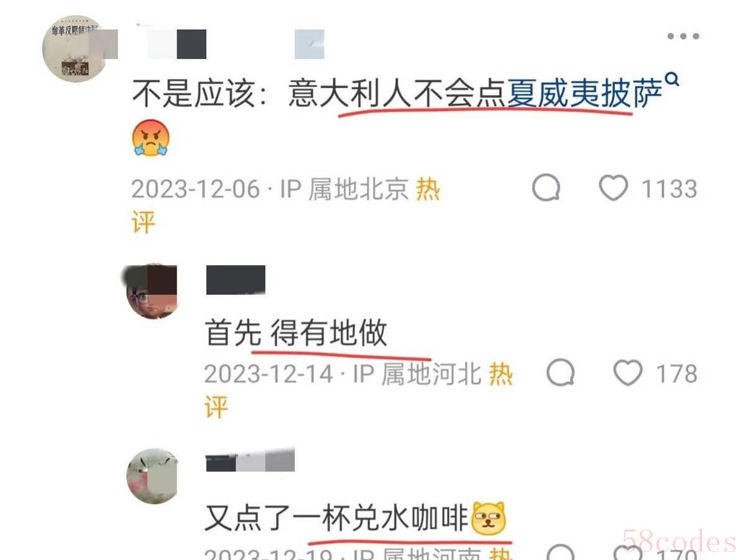Open the second commenter's blurred username
Screen dimensions: 746x560
(x=236, y=279)
